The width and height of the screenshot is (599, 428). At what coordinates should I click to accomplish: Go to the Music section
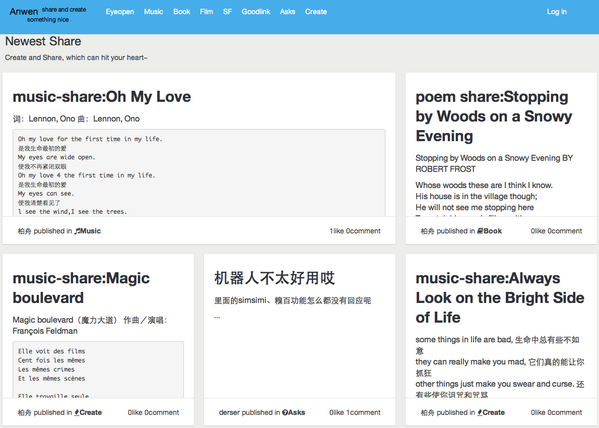click(153, 12)
